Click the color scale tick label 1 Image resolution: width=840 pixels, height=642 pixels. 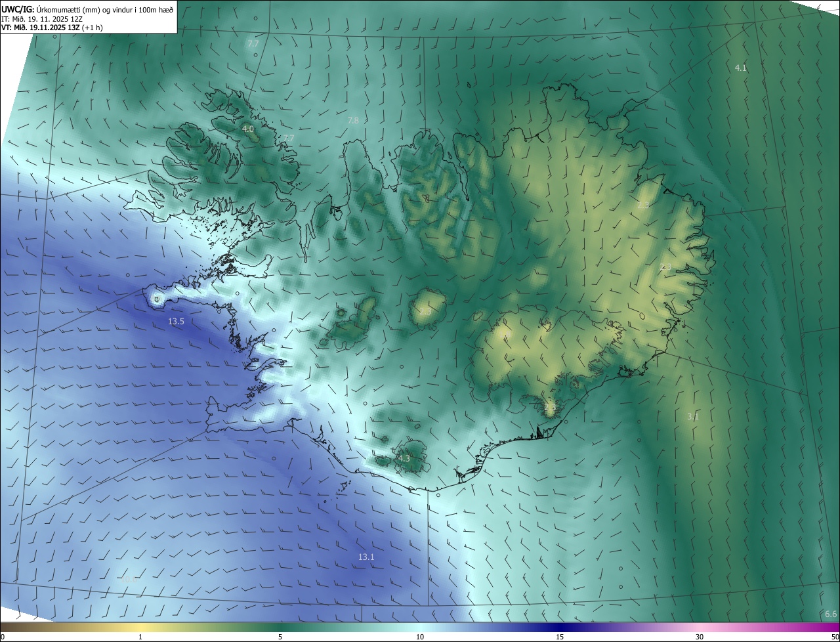[x=140, y=637]
